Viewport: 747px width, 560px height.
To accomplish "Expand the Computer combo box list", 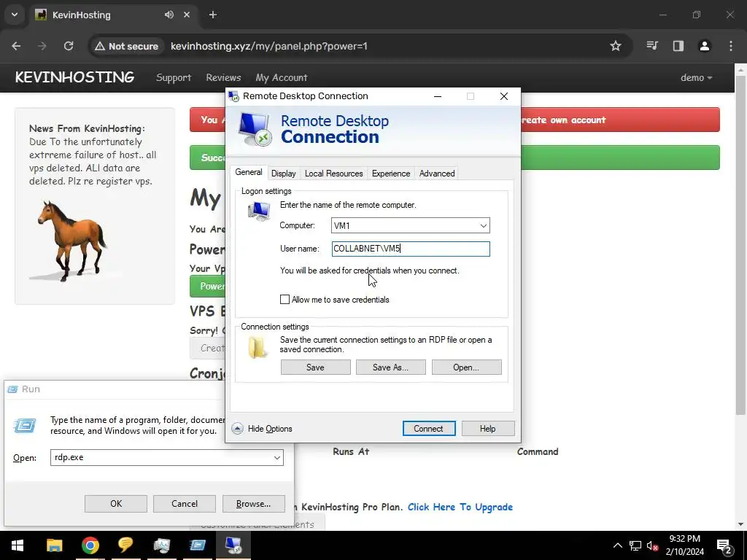I will 483,226.
